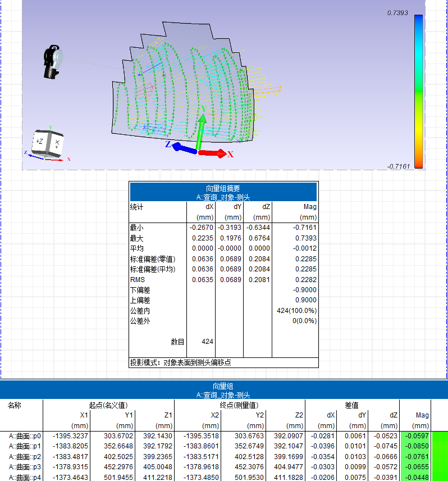Click the Mag column header in vector table

tap(422, 415)
